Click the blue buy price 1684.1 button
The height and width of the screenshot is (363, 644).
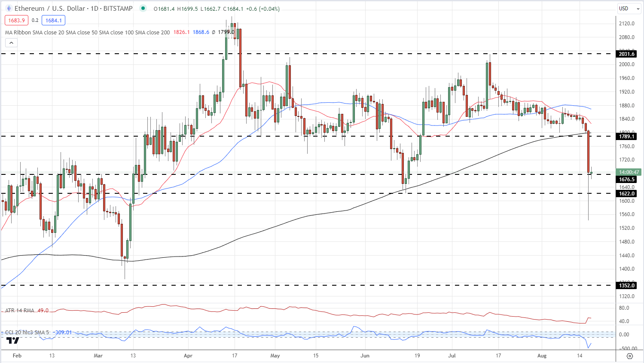tap(54, 20)
